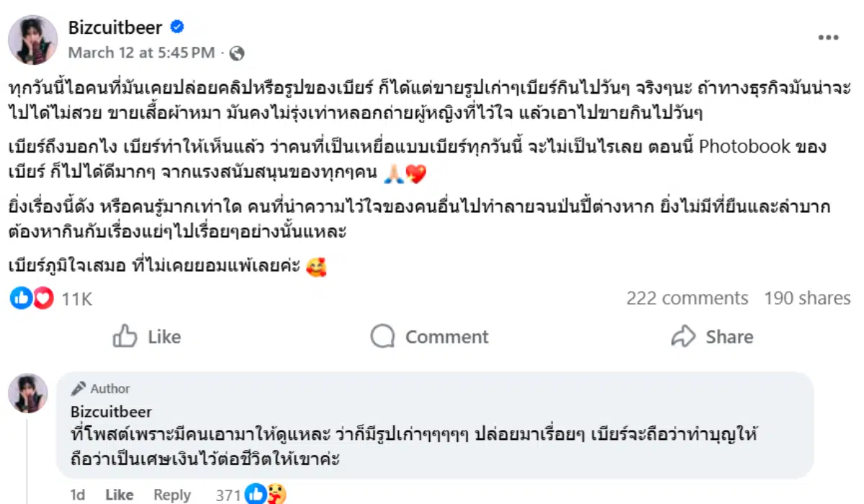This screenshot has height=504, width=864.
Task: Click the Author pencil badge on the comment
Action: (x=79, y=388)
